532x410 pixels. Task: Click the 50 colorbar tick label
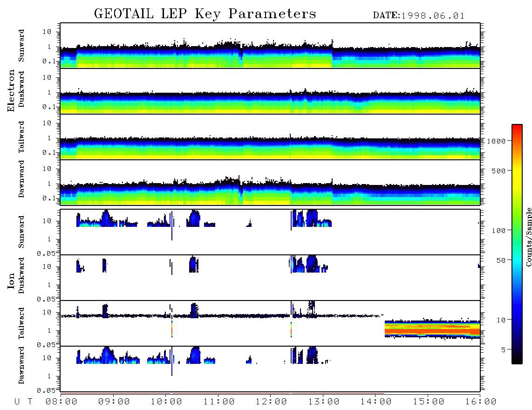coord(501,260)
